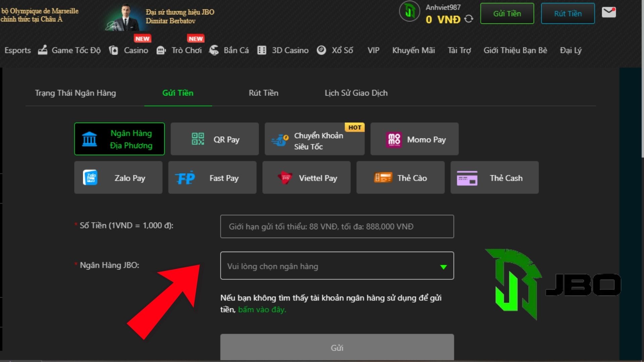The height and width of the screenshot is (362, 644).
Task: Open Giới Thiệu Bạn Bè menu
Action: click(x=515, y=50)
